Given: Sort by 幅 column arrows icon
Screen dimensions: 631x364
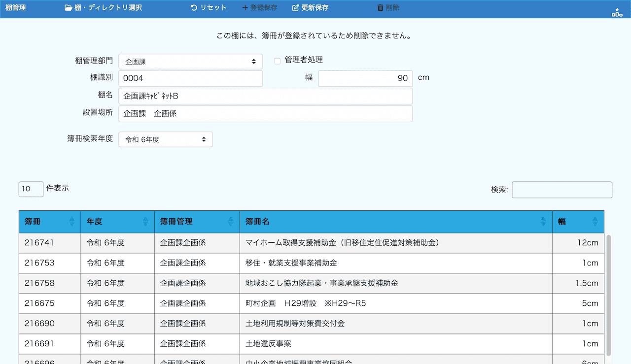Looking at the screenshot, I should [595, 222].
